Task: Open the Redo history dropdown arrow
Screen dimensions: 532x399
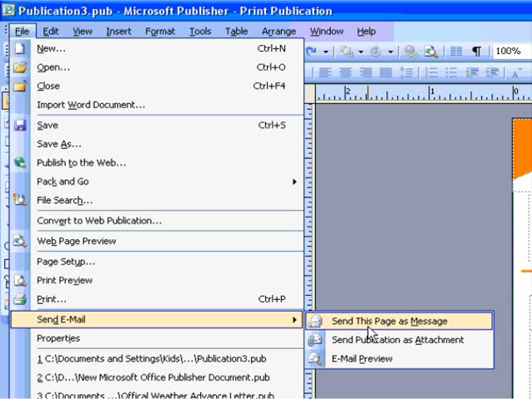Action: pyautogui.click(x=326, y=52)
